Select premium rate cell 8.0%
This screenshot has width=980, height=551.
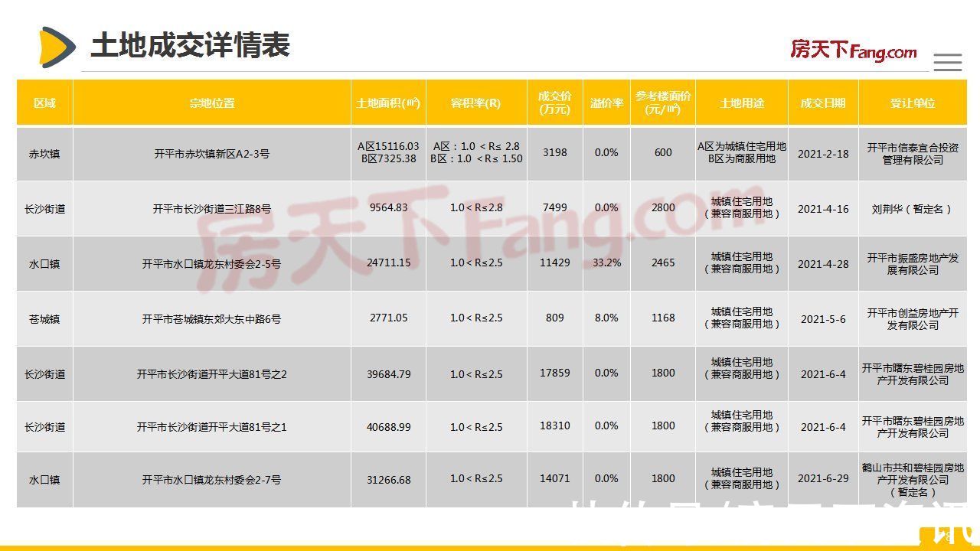[x=606, y=318]
